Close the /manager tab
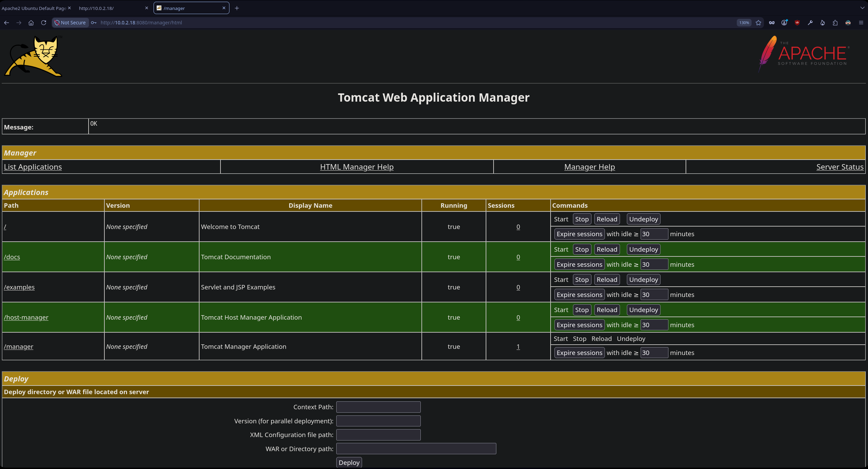Image resolution: width=868 pixels, height=469 pixels. click(224, 8)
